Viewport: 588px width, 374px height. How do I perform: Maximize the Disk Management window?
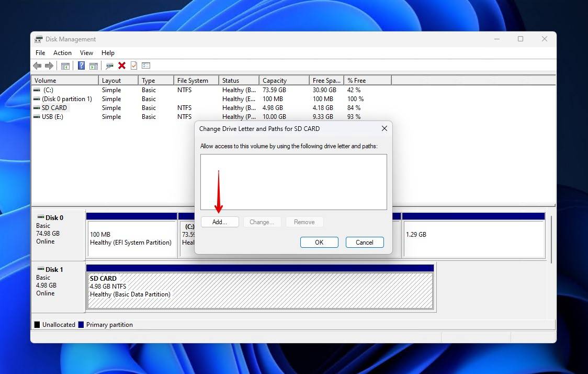pos(521,39)
